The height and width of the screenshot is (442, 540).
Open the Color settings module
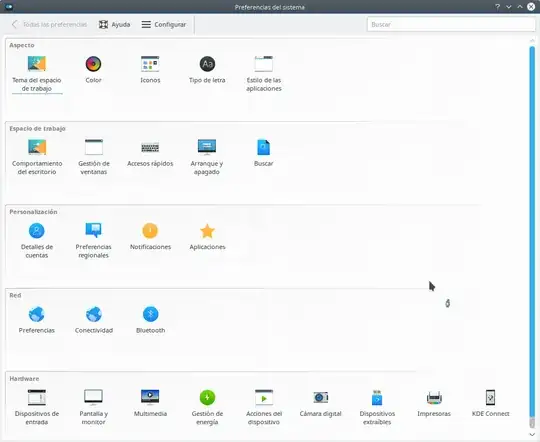[93, 70]
